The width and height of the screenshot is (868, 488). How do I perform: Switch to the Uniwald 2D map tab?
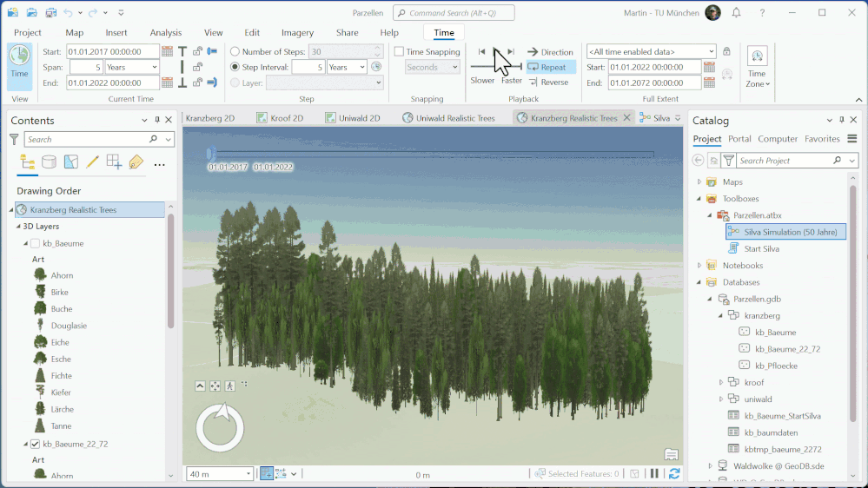tap(353, 118)
